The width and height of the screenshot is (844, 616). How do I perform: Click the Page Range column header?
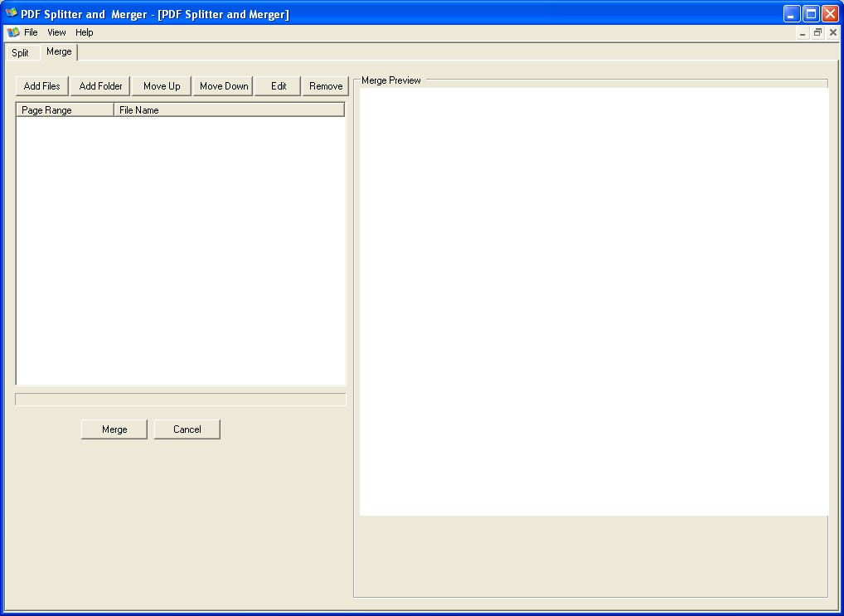click(65, 109)
